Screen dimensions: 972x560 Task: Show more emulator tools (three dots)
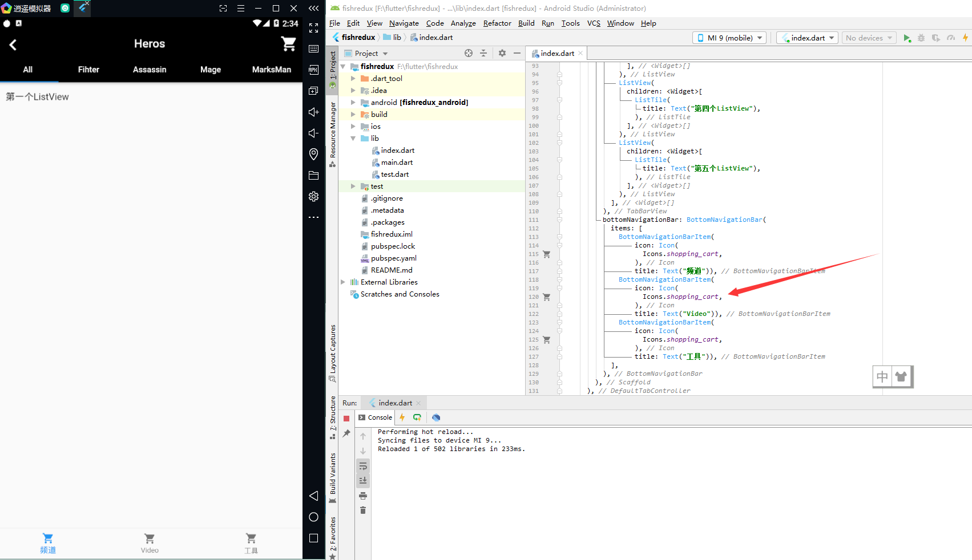click(x=313, y=217)
